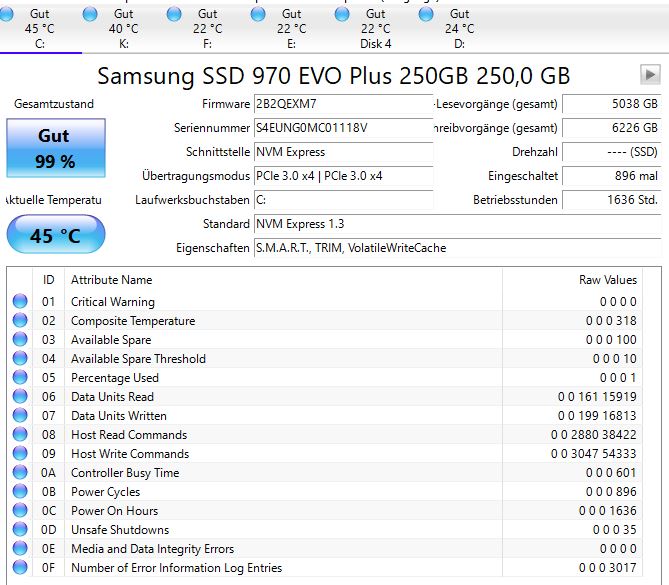Click the Firmware field 2B2QEXM7
This screenshot has height=585, width=669.
343,104
